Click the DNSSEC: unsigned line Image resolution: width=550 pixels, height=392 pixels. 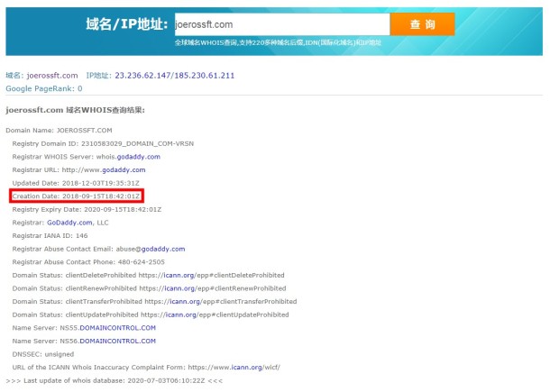(43, 354)
